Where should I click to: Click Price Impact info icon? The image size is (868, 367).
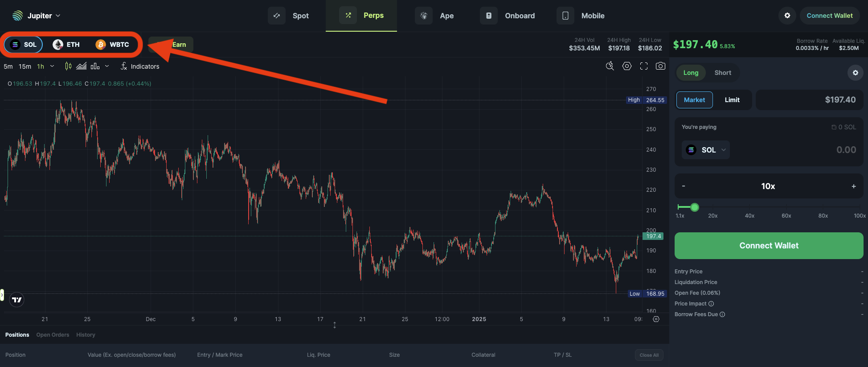711,304
